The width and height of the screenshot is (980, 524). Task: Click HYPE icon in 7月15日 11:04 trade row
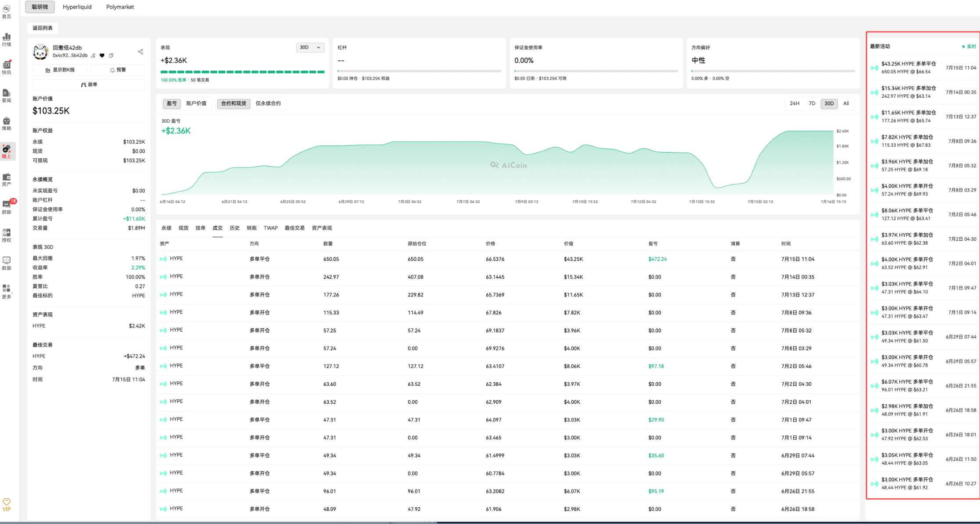tap(164, 259)
